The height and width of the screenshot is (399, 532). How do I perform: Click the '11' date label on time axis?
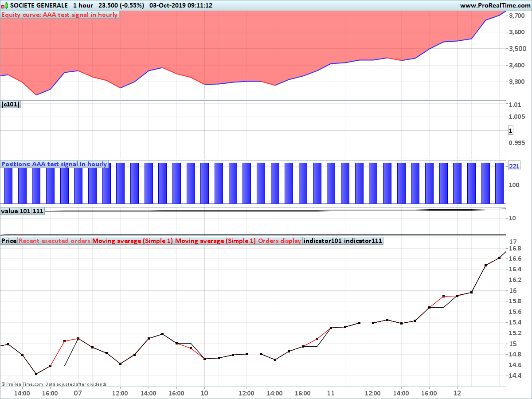pos(331,393)
